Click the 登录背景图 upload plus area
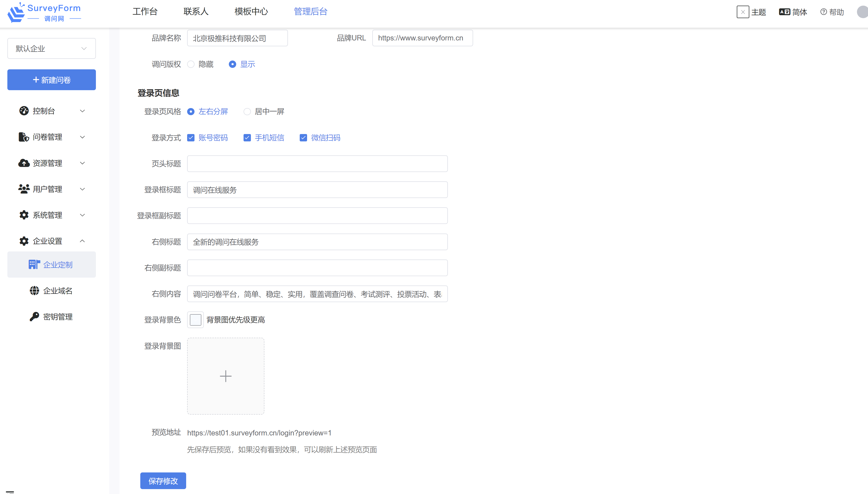868x494 pixels. pyautogui.click(x=225, y=376)
